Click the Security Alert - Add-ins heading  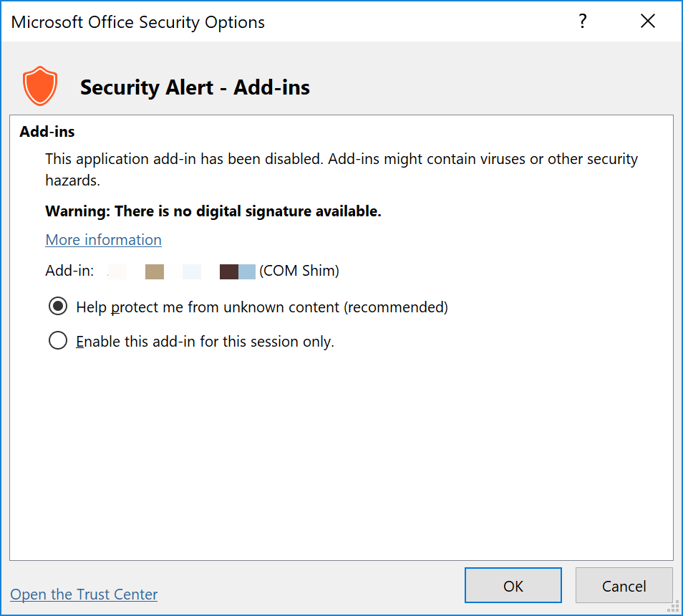(x=195, y=87)
